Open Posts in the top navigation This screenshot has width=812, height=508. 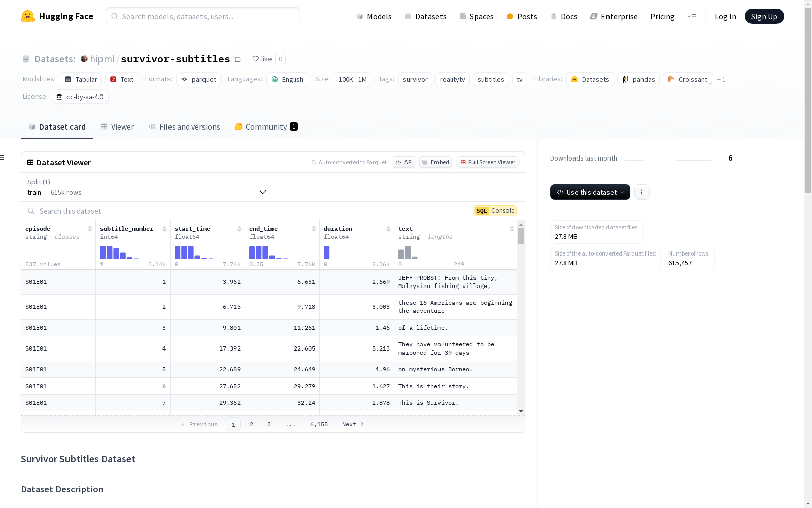coord(522,16)
